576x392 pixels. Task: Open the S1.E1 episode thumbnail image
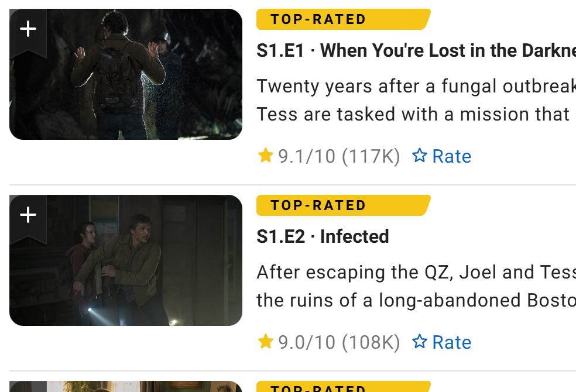(126, 74)
